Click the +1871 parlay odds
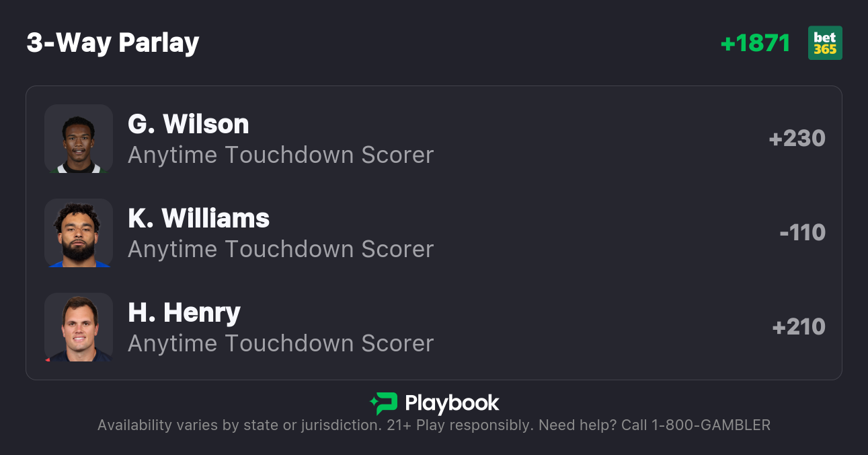This screenshot has width=868, height=455. coord(755,43)
